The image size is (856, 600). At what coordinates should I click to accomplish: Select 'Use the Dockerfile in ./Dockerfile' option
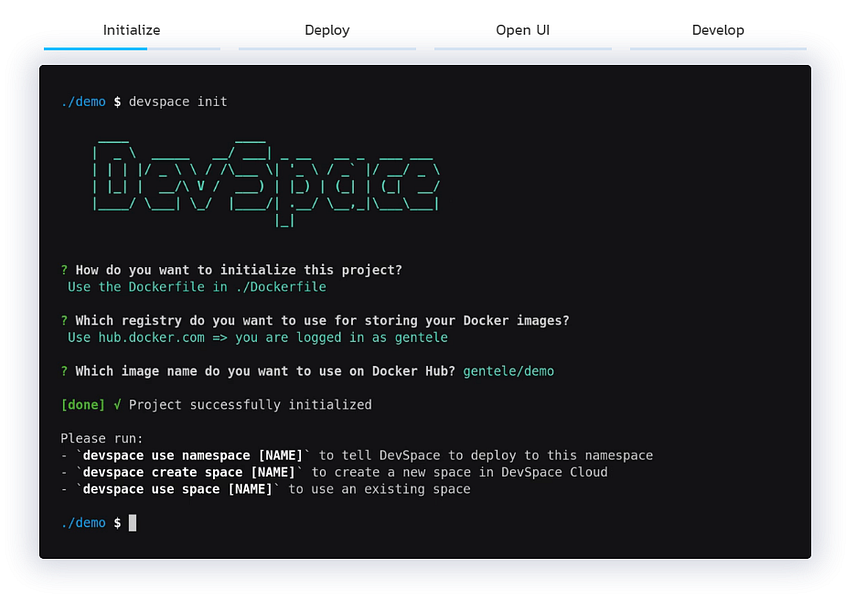coord(196,287)
